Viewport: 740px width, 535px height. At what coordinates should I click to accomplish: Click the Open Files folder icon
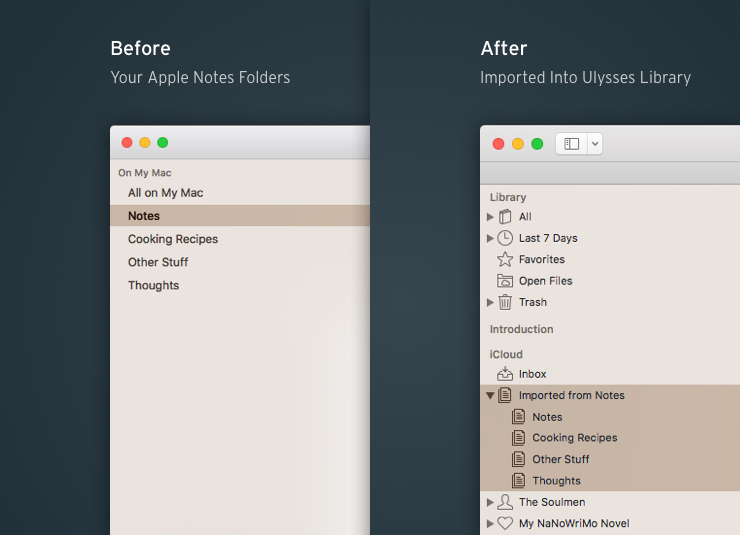coord(505,281)
